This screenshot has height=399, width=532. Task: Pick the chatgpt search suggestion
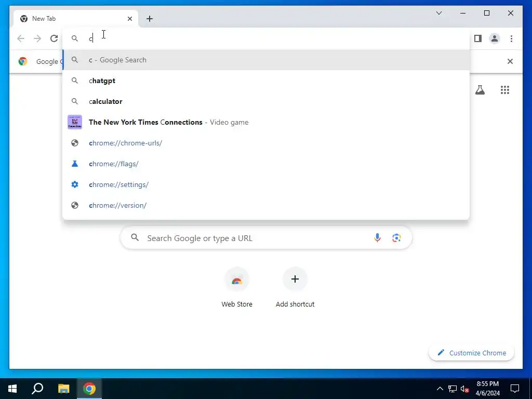point(267,81)
